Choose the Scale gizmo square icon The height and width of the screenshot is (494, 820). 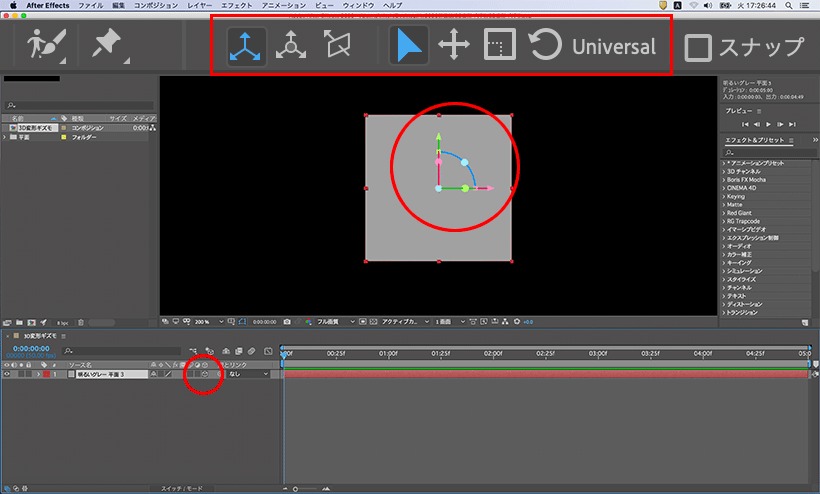point(499,44)
